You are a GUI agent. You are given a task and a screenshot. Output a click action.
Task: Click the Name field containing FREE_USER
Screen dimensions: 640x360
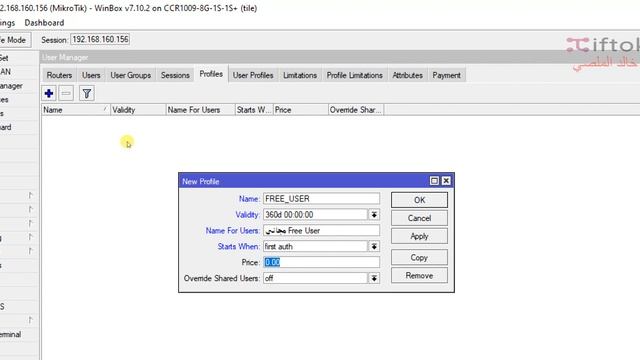click(x=321, y=199)
